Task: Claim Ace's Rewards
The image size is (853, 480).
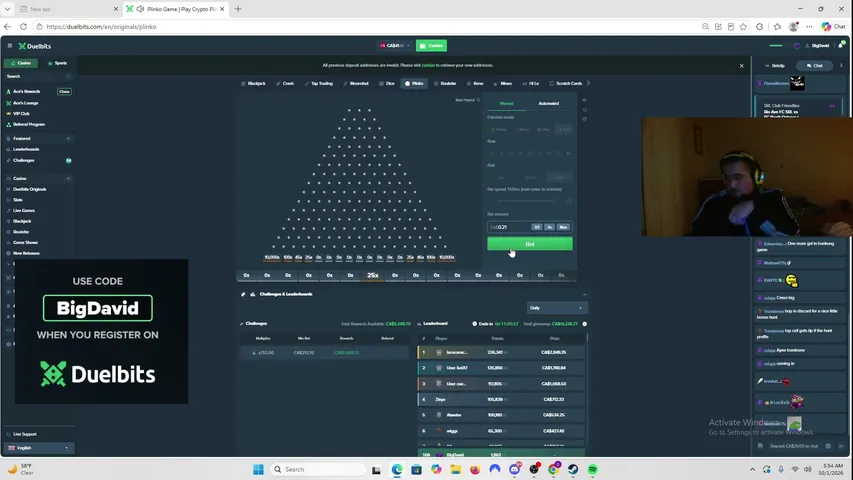Action: [64, 91]
